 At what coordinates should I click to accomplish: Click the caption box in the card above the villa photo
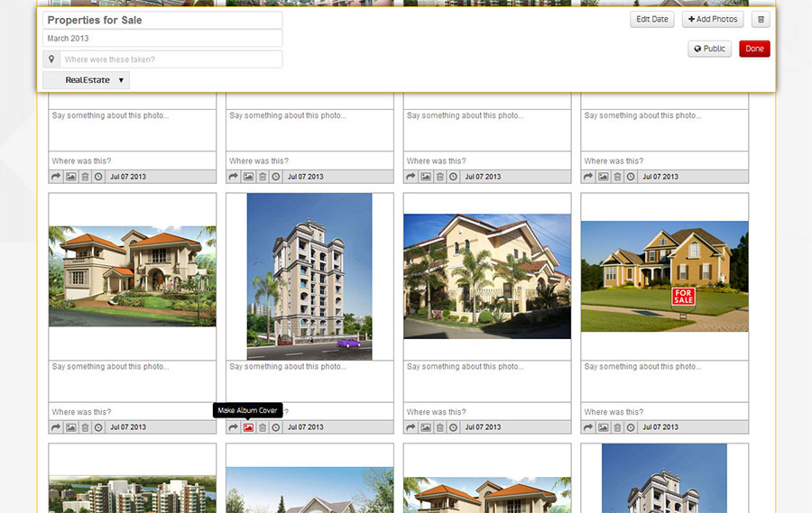(133, 130)
